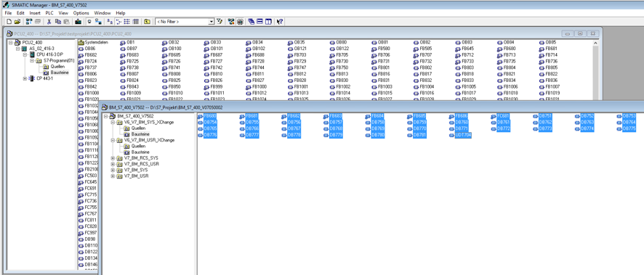
Task: Click the Copy toolbar icon
Action: point(58,21)
